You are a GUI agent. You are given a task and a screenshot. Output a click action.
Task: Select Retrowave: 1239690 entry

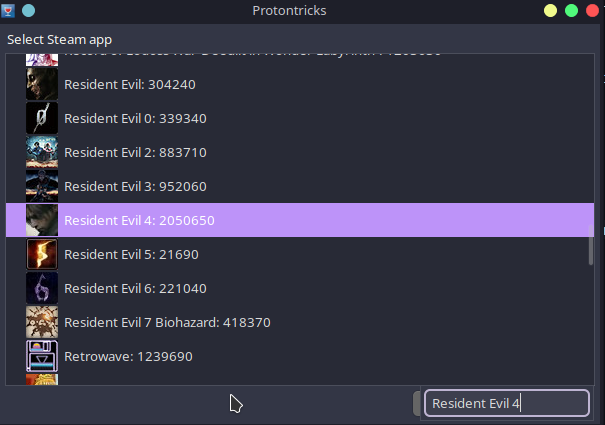click(x=300, y=356)
